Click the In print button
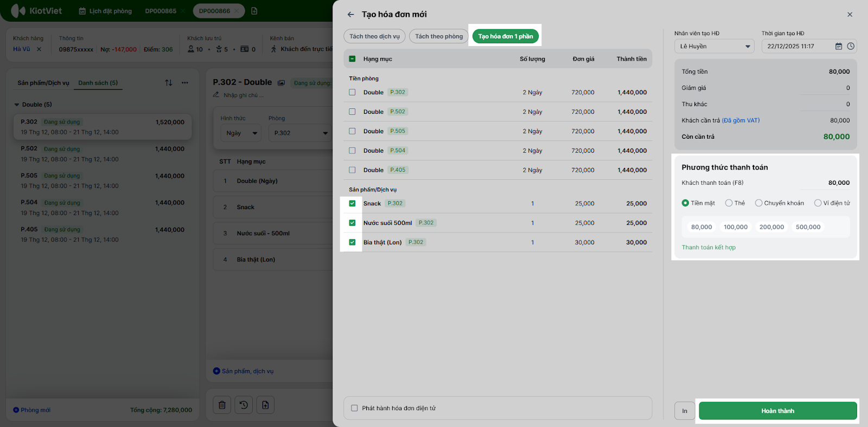This screenshot has height=427, width=868. point(685,411)
